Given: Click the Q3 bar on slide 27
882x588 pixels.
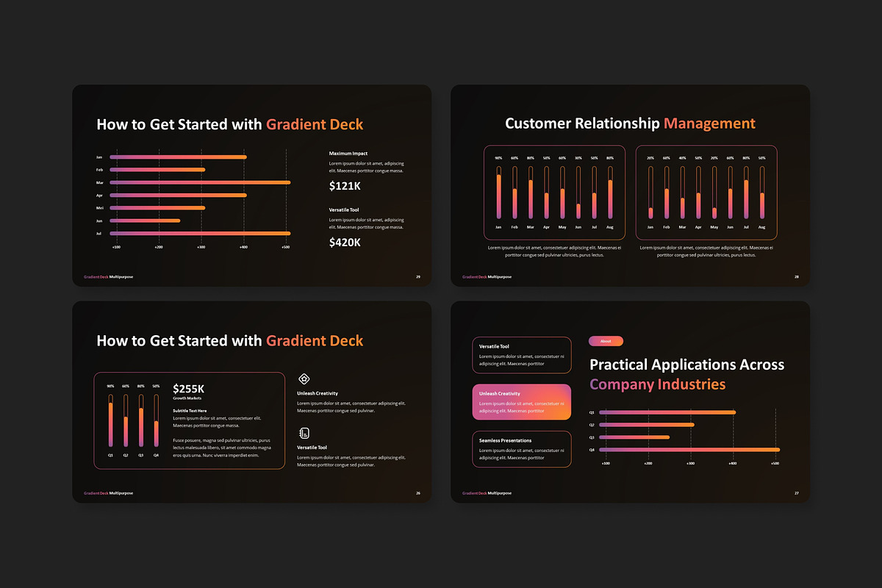Looking at the screenshot, I should click(x=634, y=437).
